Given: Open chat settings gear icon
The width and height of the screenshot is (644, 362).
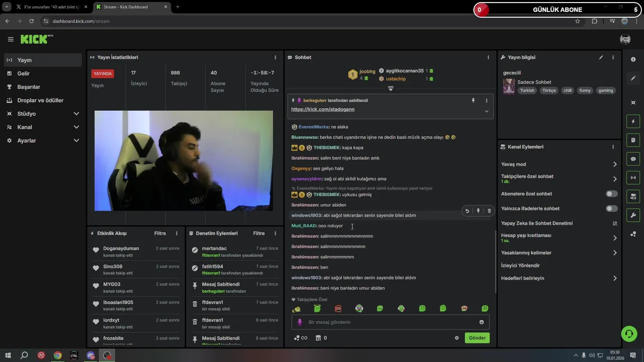Looking at the screenshot, I should tap(457, 338).
